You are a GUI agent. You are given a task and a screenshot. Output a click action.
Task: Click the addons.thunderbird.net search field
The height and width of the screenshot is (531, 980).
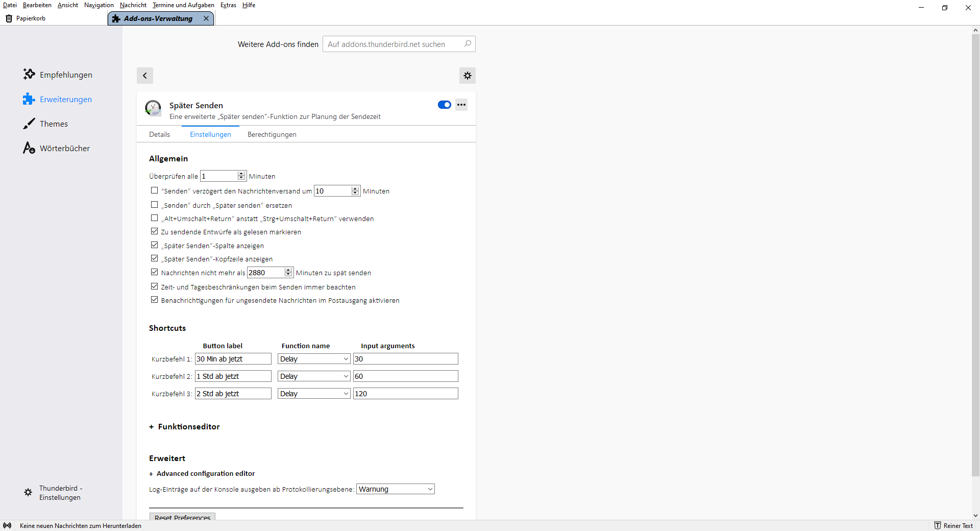point(399,44)
